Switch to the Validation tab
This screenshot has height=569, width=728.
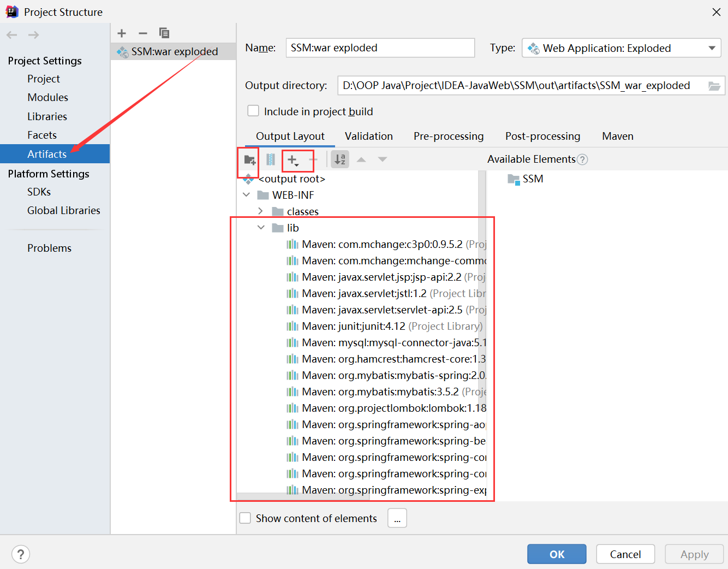(x=369, y=136)
